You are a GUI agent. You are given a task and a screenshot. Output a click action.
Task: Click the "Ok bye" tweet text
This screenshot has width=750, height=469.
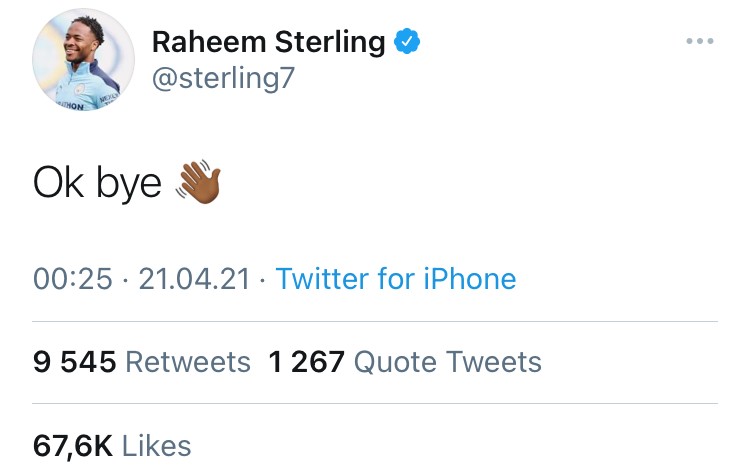tap(97, 184)
